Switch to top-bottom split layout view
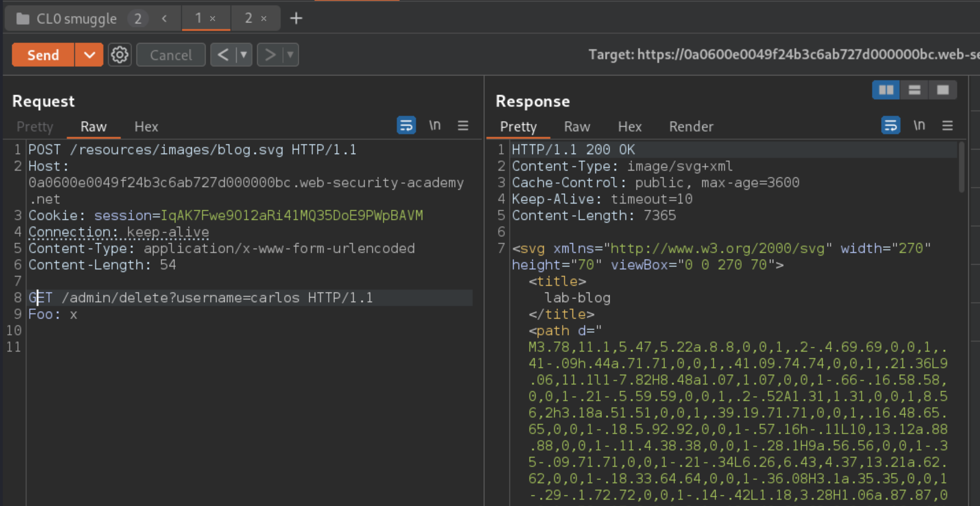The image size is (980, 506). coord(914,90)
